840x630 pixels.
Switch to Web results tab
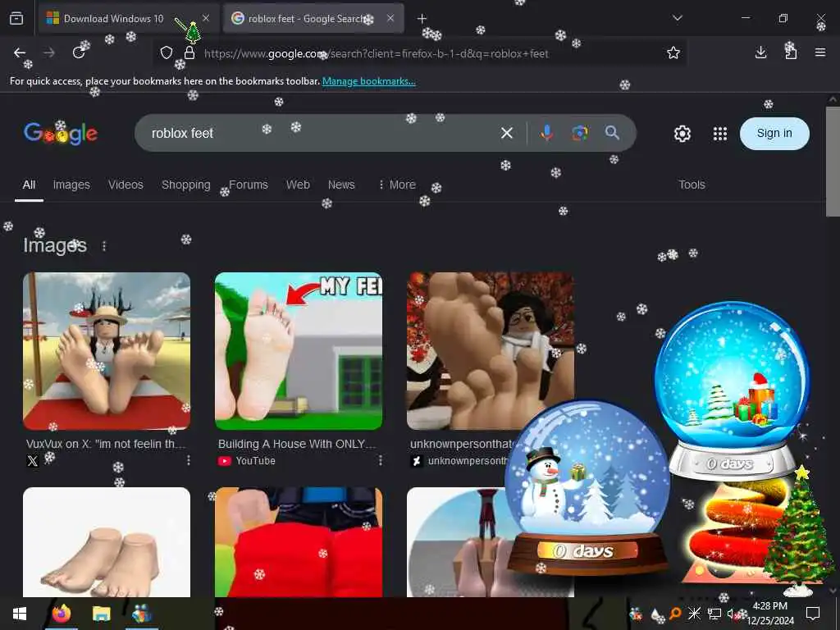(298, 185)
